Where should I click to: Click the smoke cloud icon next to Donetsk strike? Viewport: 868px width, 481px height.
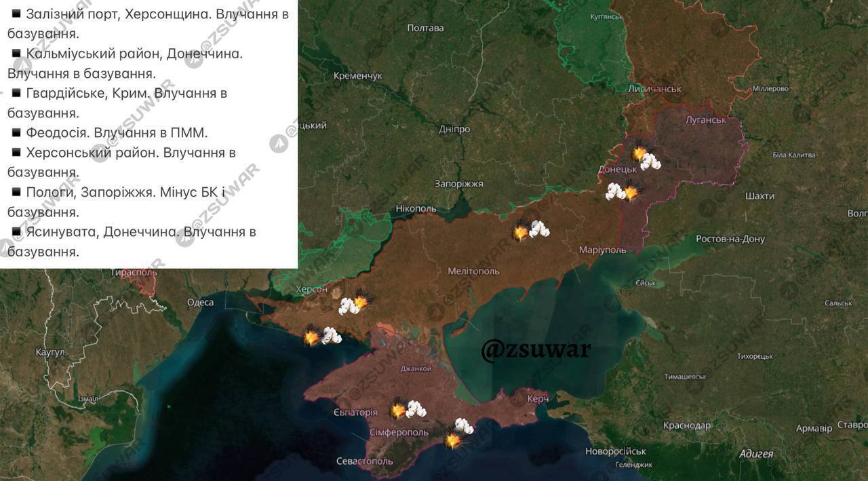650,161
